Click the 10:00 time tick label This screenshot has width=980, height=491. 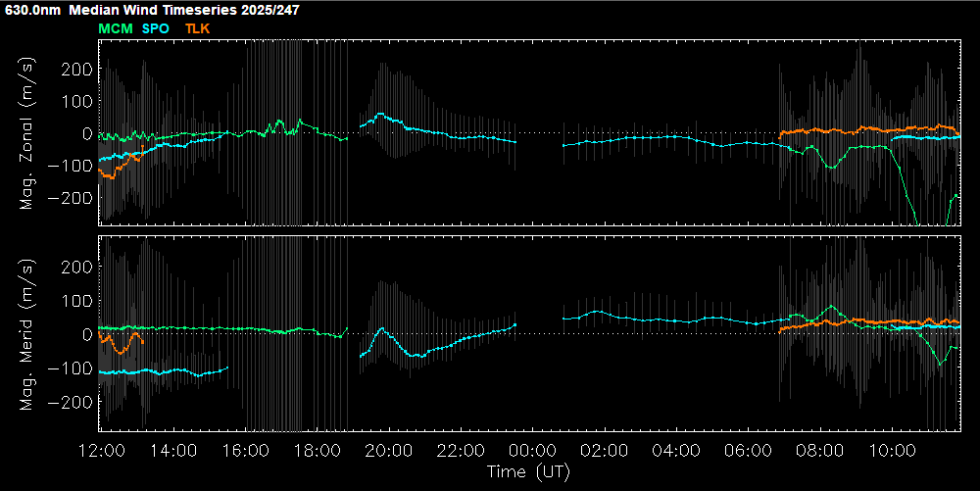tap(892, 451)
